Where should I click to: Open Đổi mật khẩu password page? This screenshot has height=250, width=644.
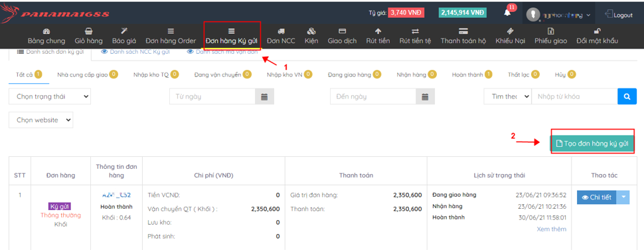[x=597, y=36]
